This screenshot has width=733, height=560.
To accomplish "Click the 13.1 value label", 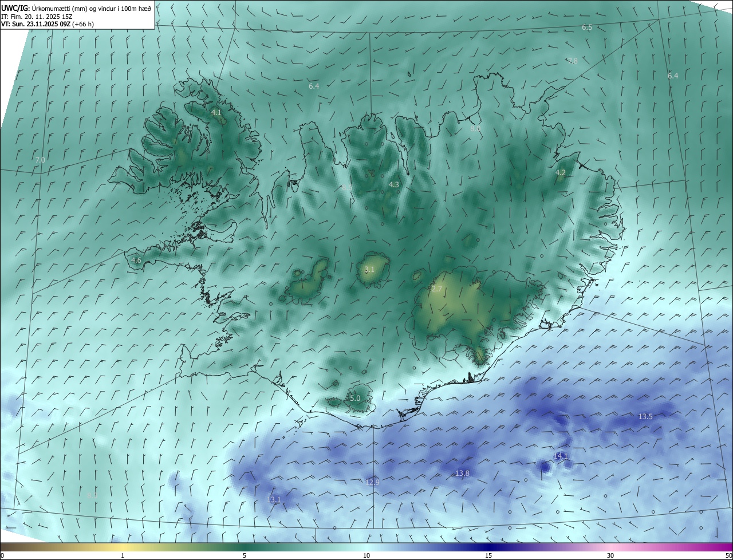I will click(x=274, y=499).
